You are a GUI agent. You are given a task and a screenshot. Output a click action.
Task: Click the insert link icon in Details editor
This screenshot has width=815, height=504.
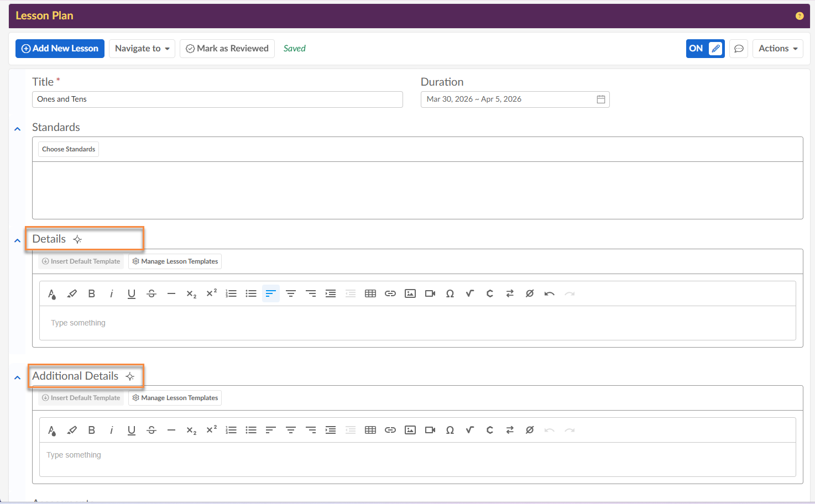pos(390,293)
